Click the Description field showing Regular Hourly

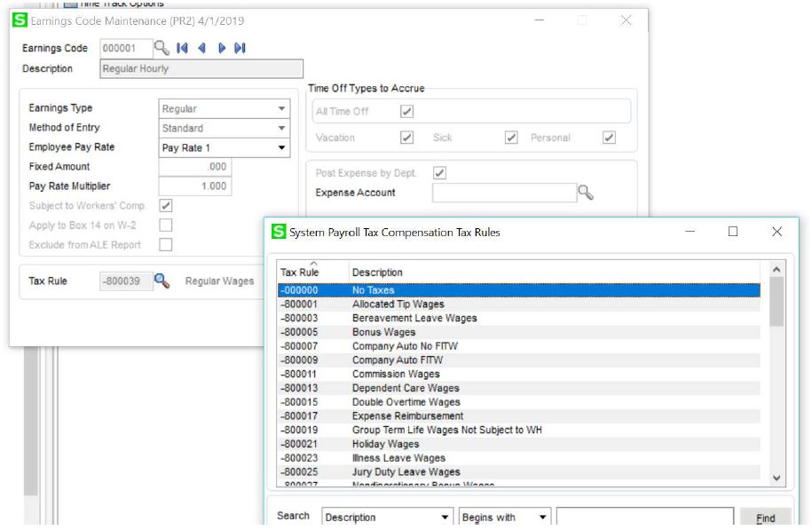tap(201, 68)
